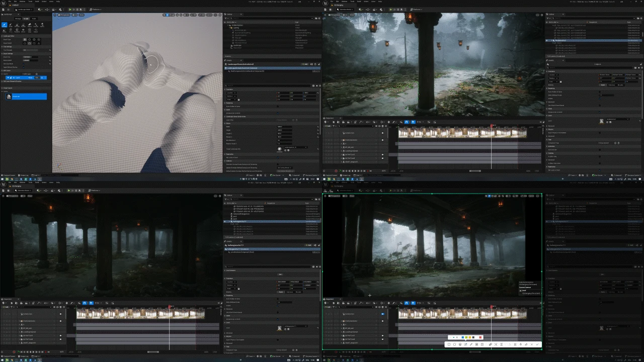644x362 pixels.
Task: Open the Landscape Mode dropdown
Action: point(24,10)
